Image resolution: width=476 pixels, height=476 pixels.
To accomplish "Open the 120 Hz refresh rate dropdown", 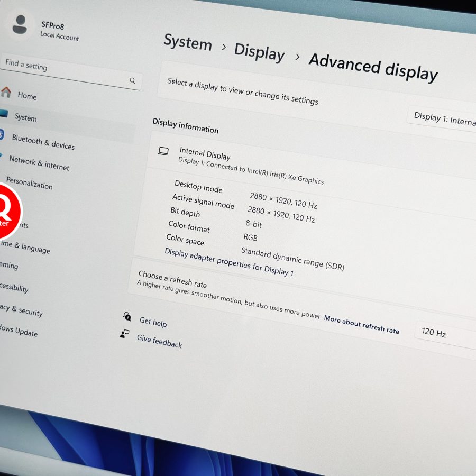I will pyautogui.click(x=445, y=334).
